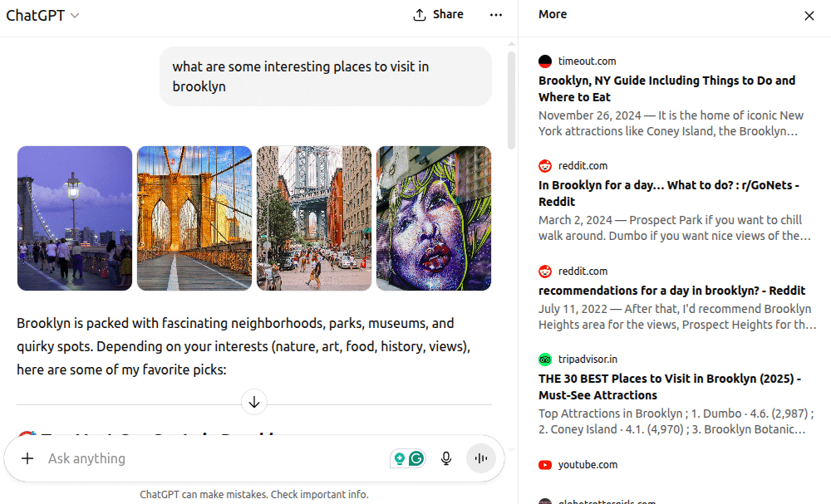
Task: Focus the Ask anything input field
Action: pos(208,458)
